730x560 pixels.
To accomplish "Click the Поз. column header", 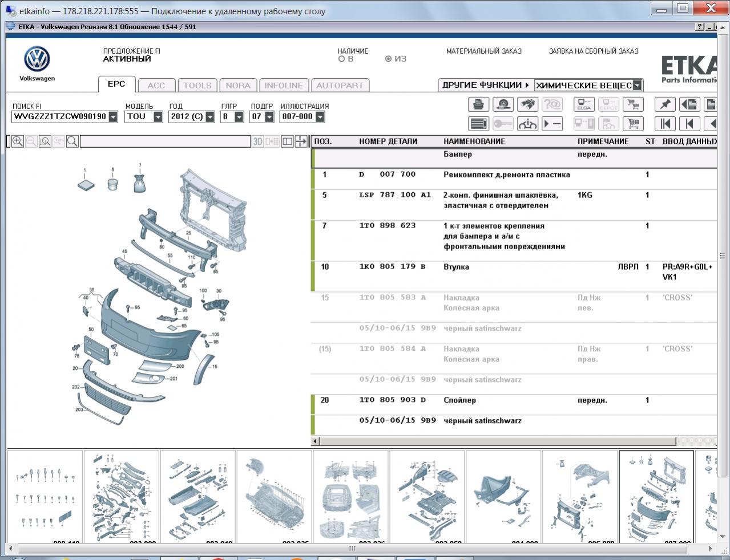I will click(323, 141).
